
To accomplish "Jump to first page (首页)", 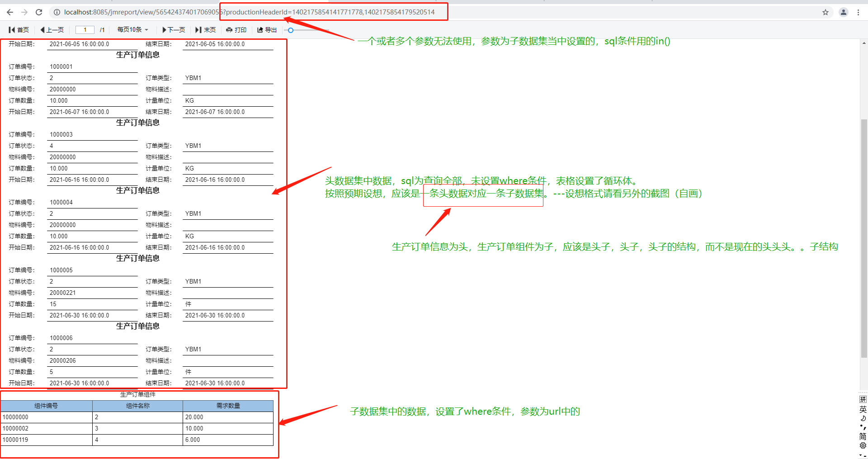I will coord(19,30).
